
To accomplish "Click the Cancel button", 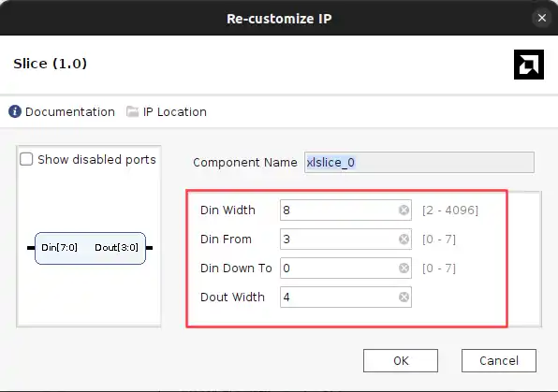I will tap(499, 361).
